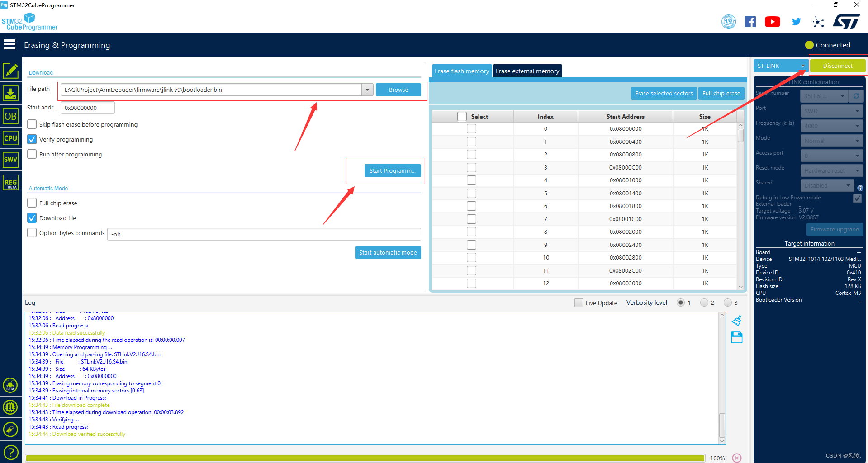This screenshot has width=868, height=463.
Task: Open Memory & File editing pencil icon
Action: pyautogui.click(x=10, y=71)
